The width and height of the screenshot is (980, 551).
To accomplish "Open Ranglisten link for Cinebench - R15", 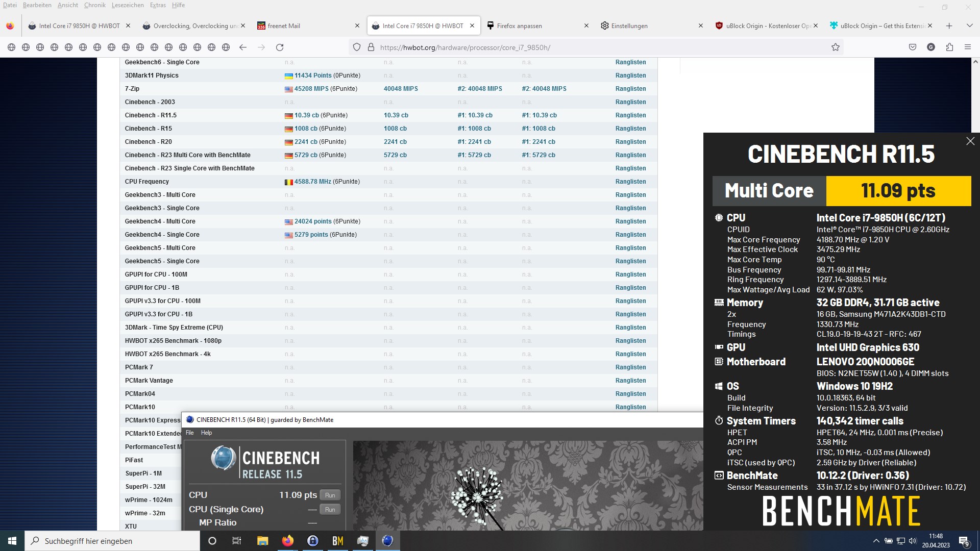I will [630, 129].
